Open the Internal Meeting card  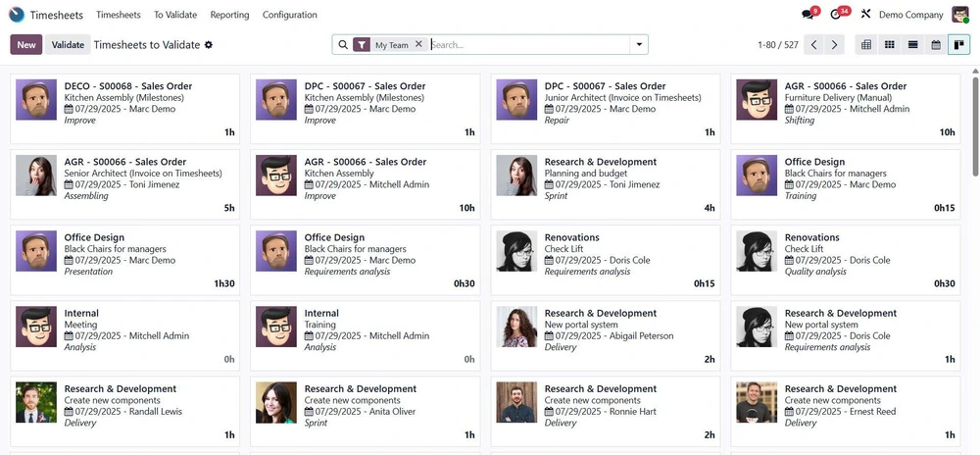pyautogui.click(x=125, y=335)
